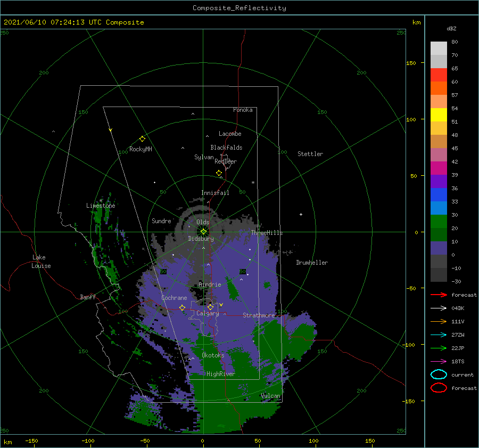Select the magenta 39-42 dBZ swatch
The image size is (479, 448).
pyautogui.click(x=439, y=168)
